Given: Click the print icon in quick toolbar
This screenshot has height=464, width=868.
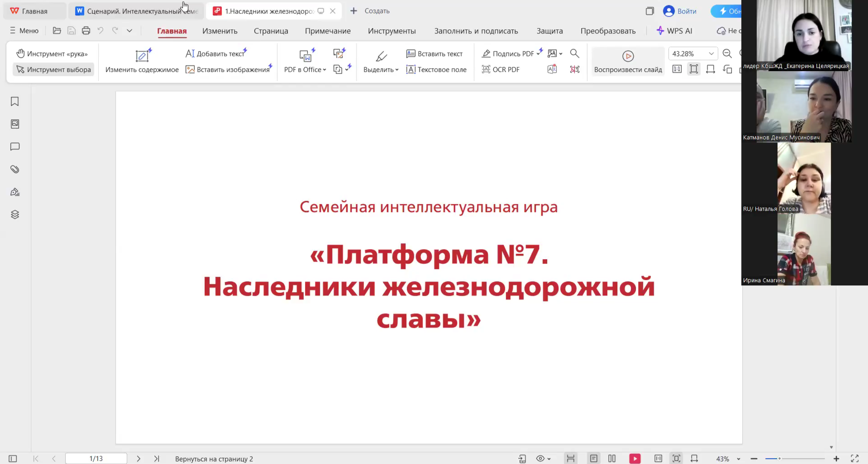Looking at the screenshot, I should click(x=86, y=31).
